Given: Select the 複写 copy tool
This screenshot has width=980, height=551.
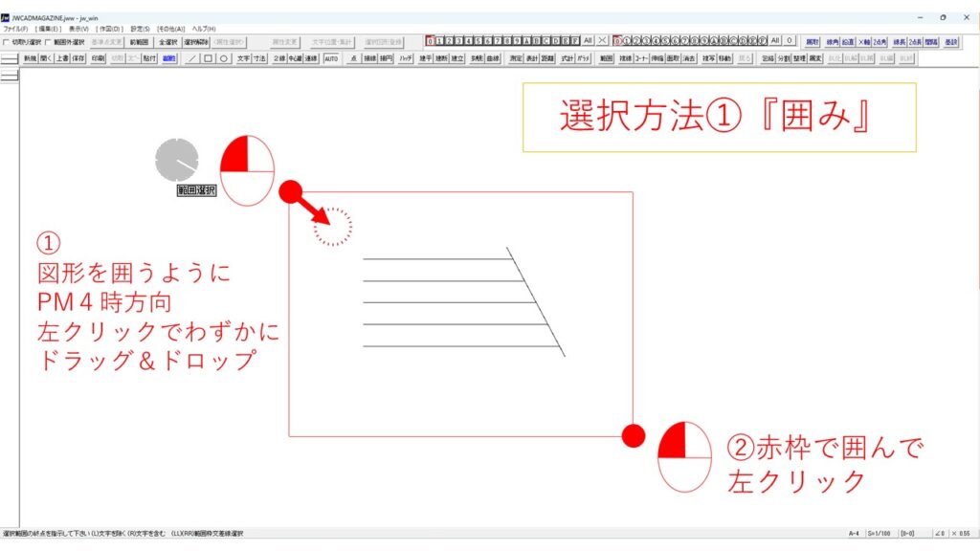Looking at the screenshot, I should pyautogui.click(x=708, y=58).
